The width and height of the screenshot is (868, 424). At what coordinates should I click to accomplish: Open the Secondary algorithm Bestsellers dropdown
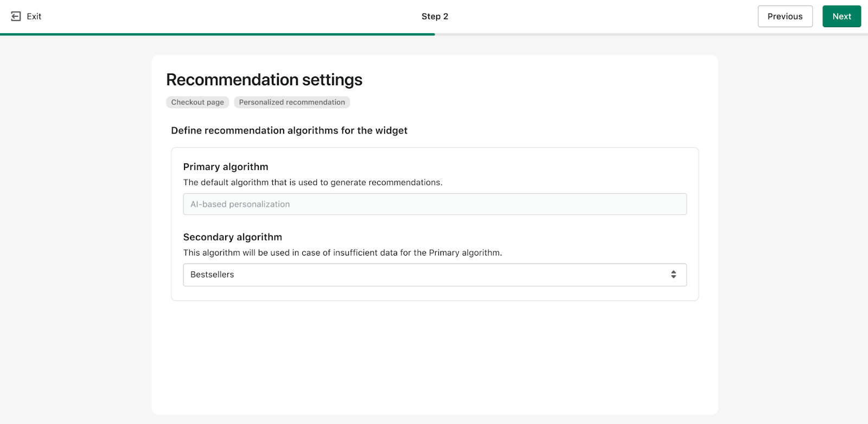click(x=435, y=275)
